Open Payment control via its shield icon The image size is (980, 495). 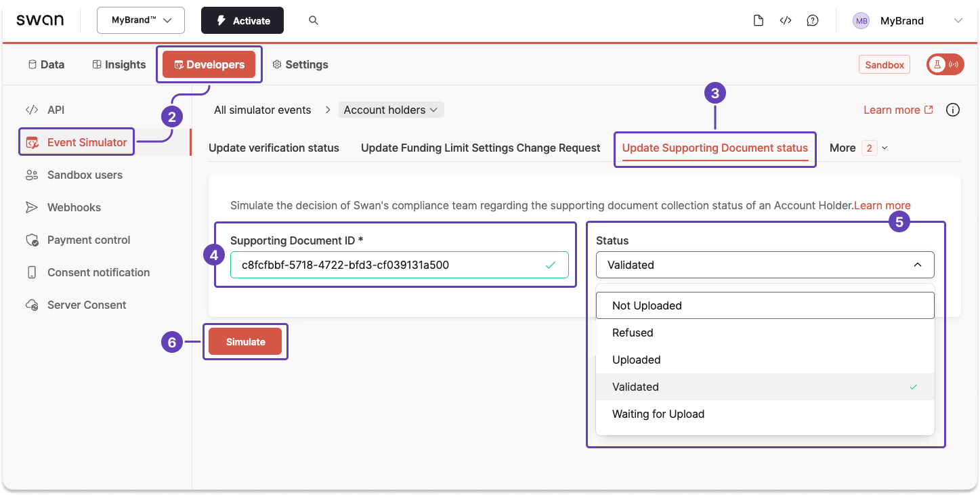click(x=31, y=240)
